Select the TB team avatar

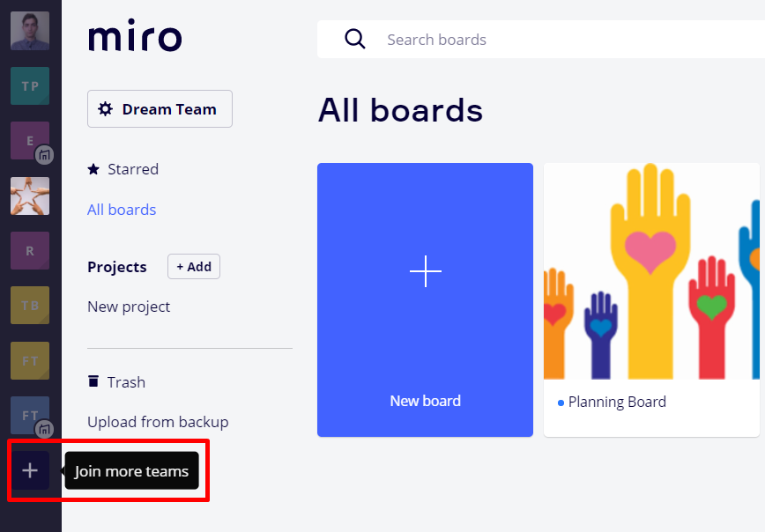[x=30, y=306]
